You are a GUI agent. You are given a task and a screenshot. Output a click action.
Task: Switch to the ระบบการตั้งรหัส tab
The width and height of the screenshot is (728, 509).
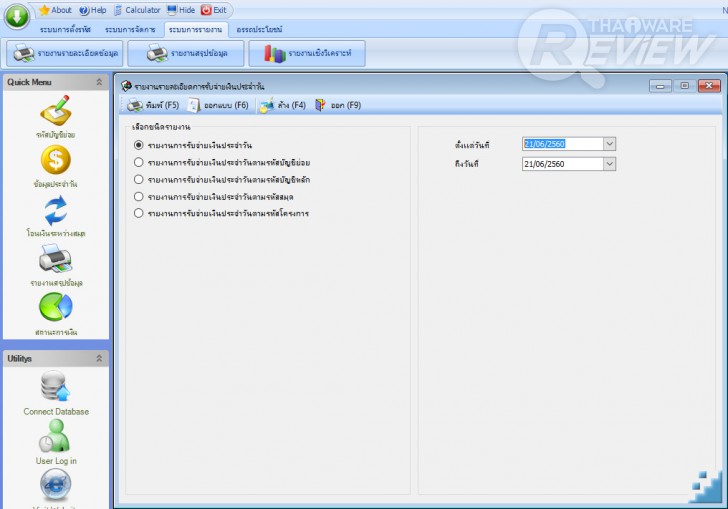tap(65, 30)
